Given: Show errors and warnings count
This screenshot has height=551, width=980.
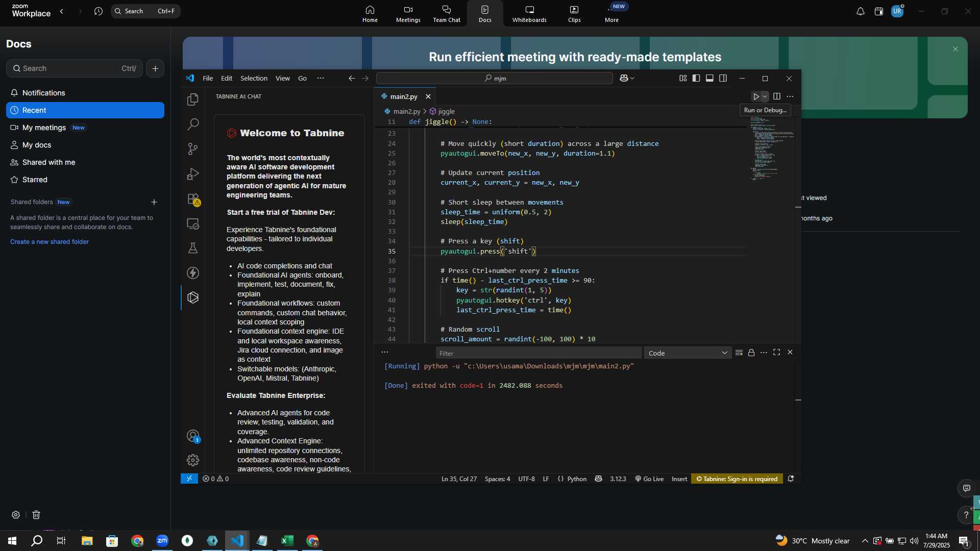Looking at the screenshot, I should 215,479.
